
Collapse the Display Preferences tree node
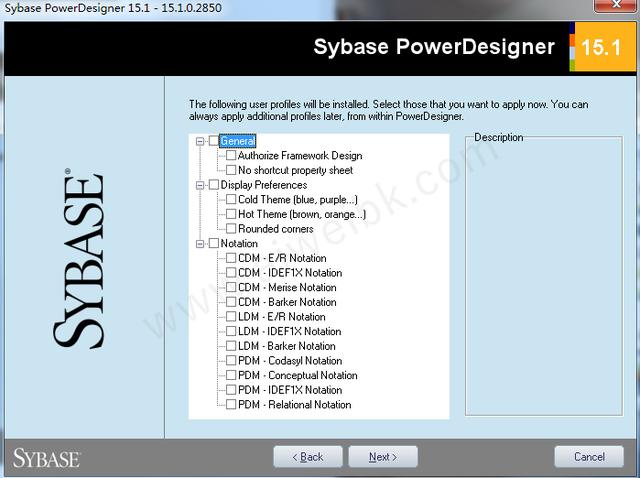point(200,185)
